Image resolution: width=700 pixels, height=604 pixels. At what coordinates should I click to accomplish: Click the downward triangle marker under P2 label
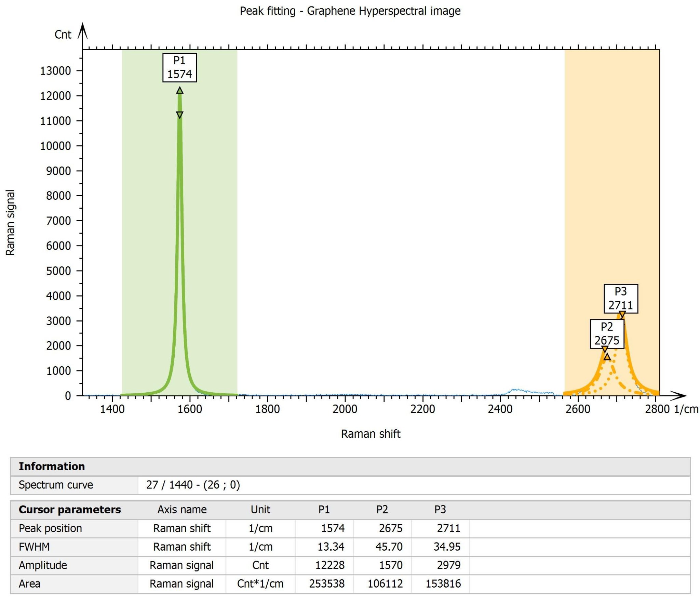click(605, 350)
